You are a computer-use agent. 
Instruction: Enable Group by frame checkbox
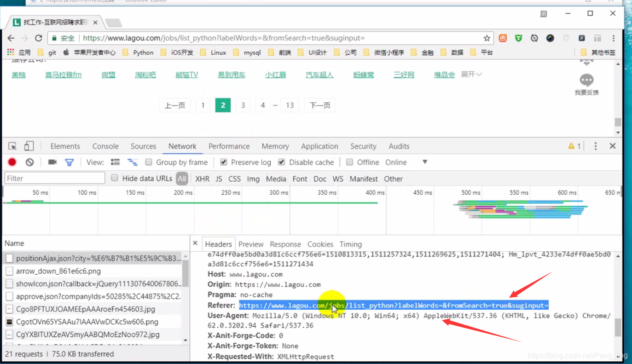click(x=149, y=162)
